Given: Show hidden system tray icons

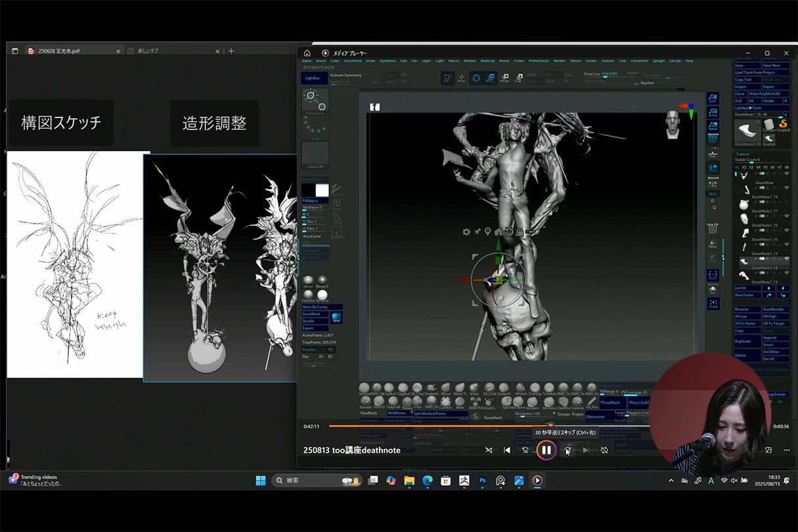Looking at the screenshot, I should click(x=671, y=481).
